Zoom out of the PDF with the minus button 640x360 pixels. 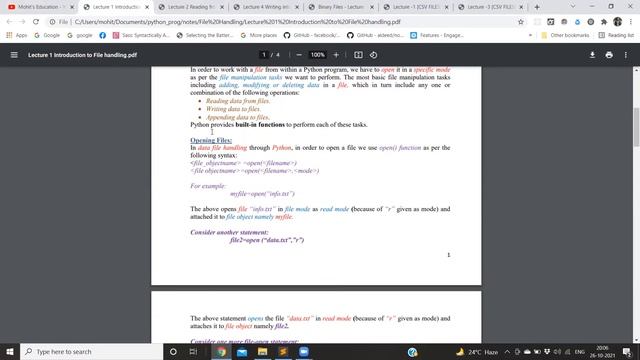pos(299,55)
